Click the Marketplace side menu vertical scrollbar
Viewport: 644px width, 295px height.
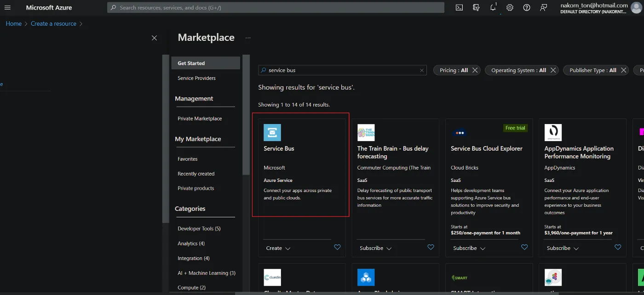246,115
